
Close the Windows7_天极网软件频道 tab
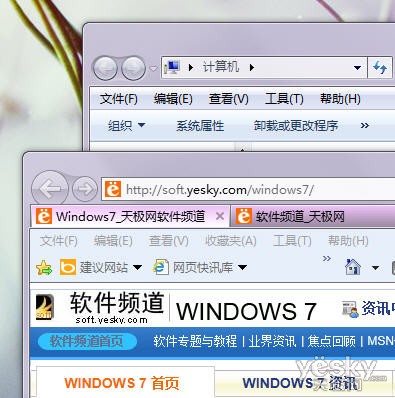click(x=220, y=217)
